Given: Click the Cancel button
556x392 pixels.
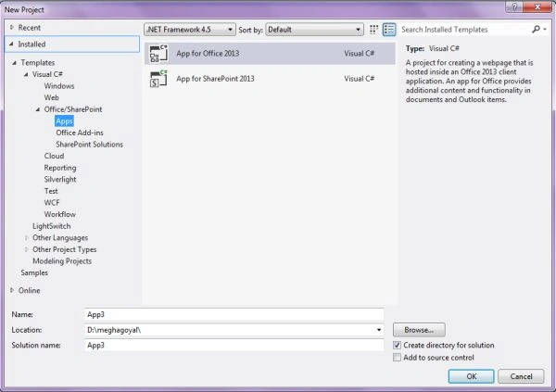Looking at the screenshot, I should click(x=521, y=376).
